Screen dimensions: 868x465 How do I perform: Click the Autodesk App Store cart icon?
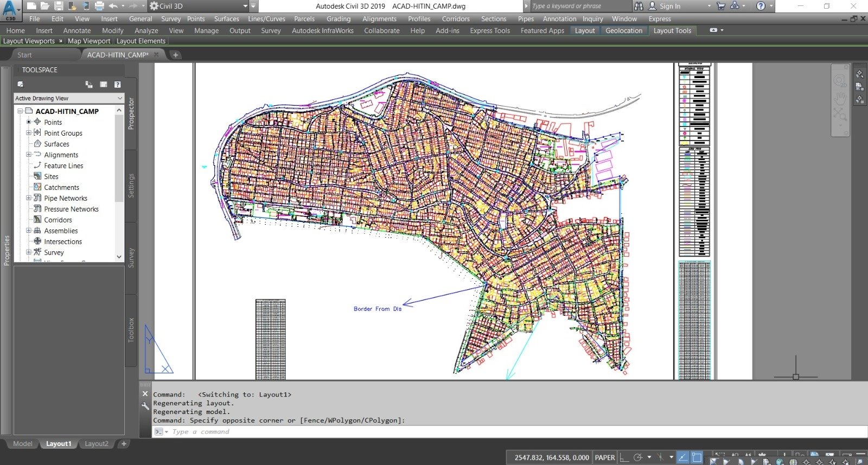click(721, 6)
